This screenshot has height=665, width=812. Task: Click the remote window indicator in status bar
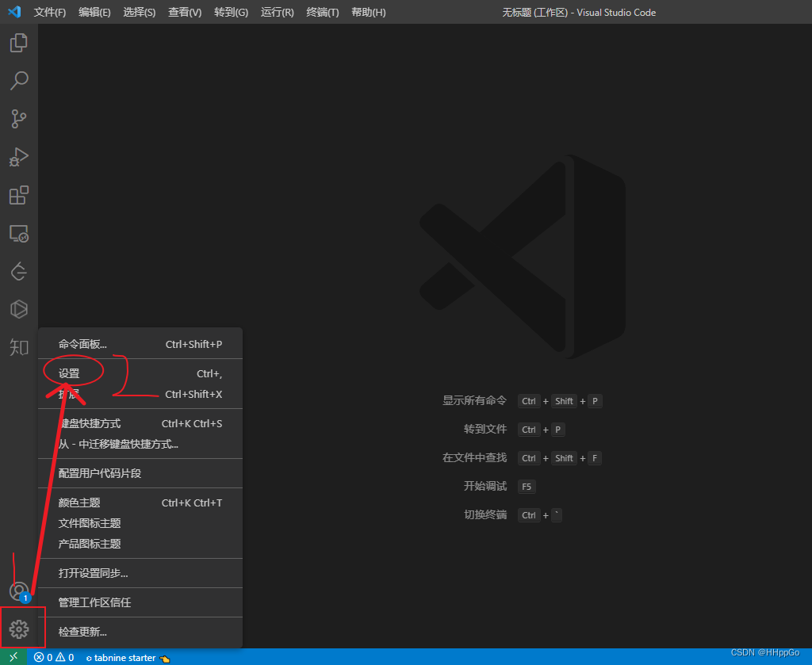13,657
